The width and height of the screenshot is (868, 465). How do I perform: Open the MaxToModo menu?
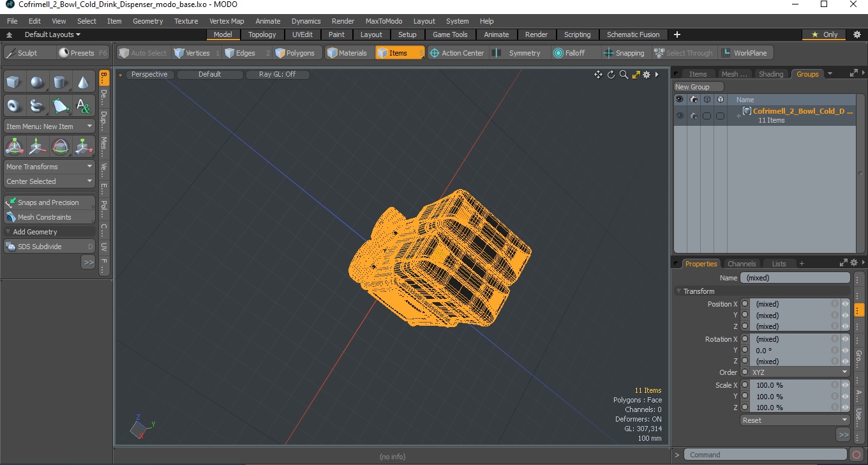[384, 21]
